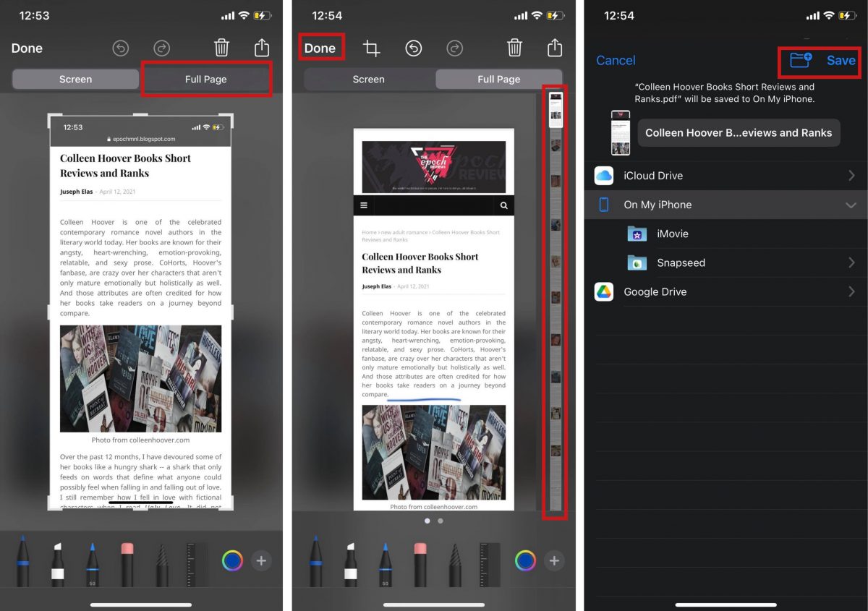Expand the Snapseed folder chevron
Viewport: 868px width, 611px height.
pyautogui.click(x=851, y=262)
